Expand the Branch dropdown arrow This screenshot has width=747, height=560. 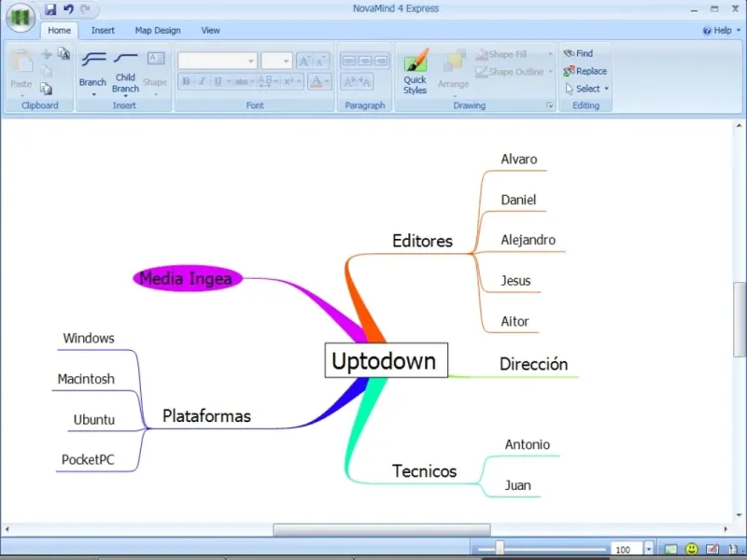coord(94,94)
